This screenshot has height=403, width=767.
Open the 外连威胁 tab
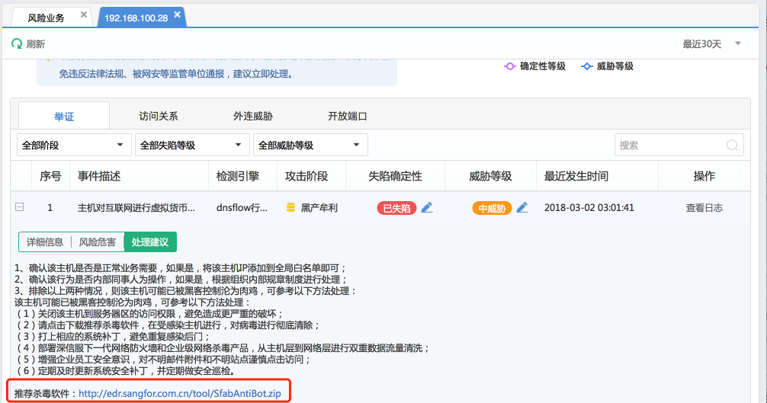(x=253, y=116)
